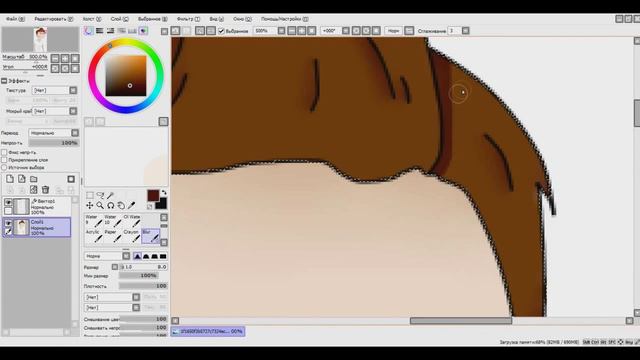Select the zoom magnifier tool

tap(100, 205)
